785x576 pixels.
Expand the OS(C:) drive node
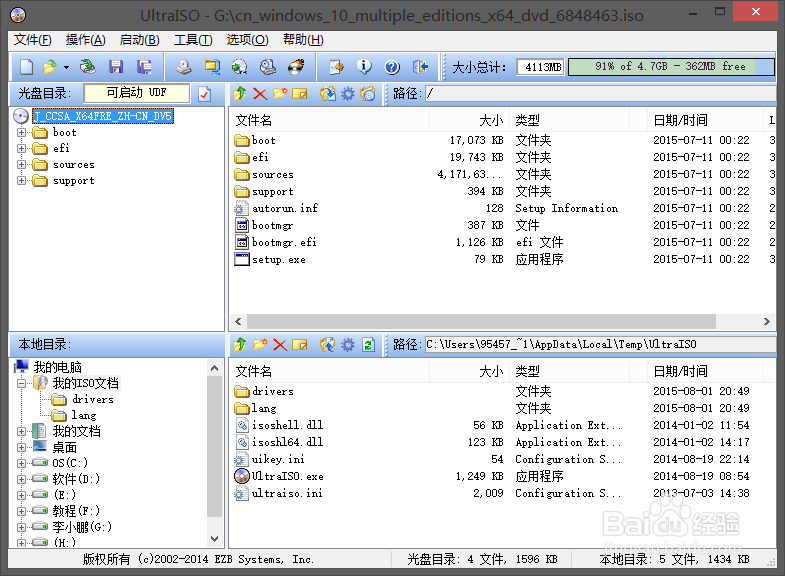pos(21,463)
